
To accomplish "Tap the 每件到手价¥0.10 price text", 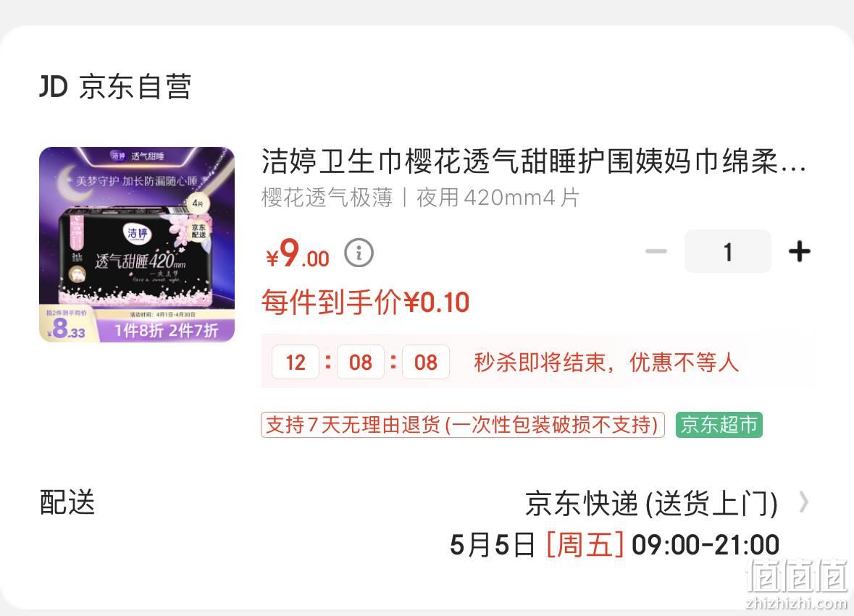I will (365, 302).
